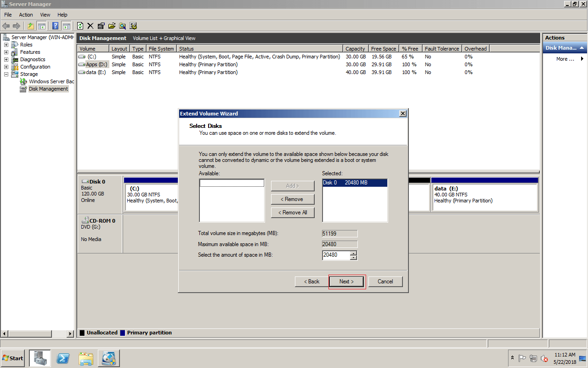Open More Actions submenu arrow
The image size is (588, 368).
pos(582,59)
